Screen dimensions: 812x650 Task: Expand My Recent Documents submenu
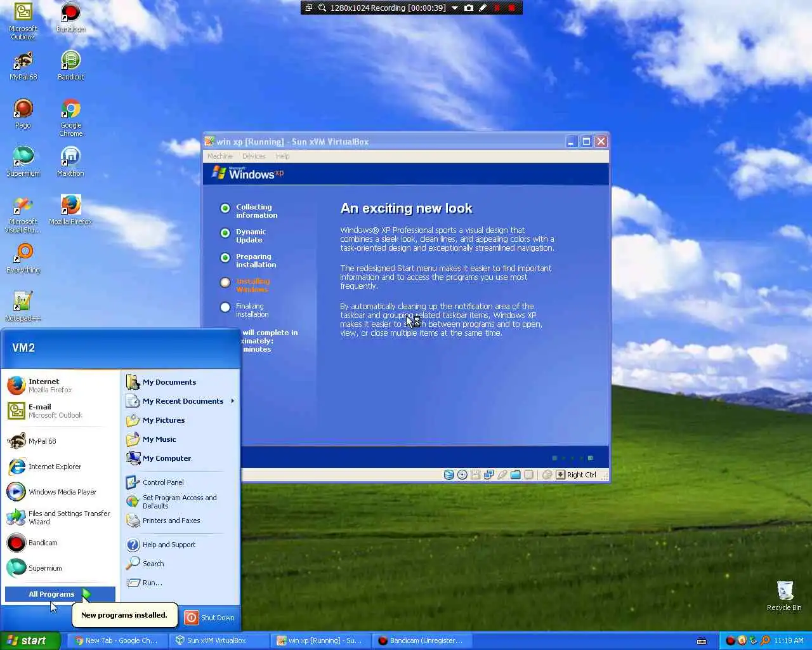(181, 401)
